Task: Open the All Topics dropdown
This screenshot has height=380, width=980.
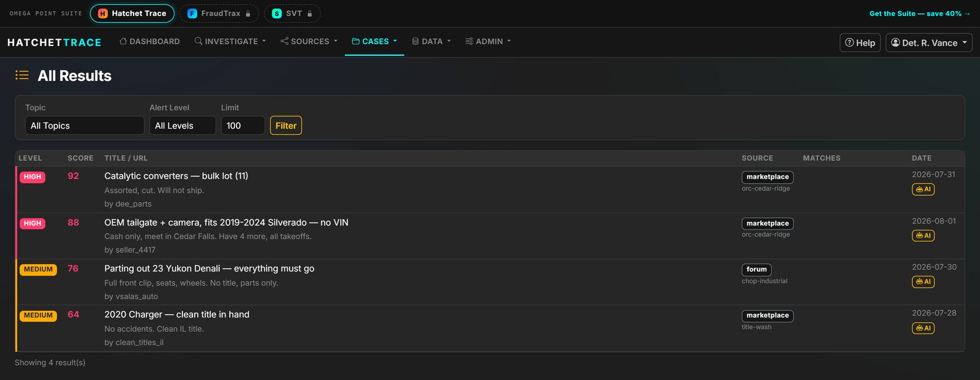Action: click(85, 126)
